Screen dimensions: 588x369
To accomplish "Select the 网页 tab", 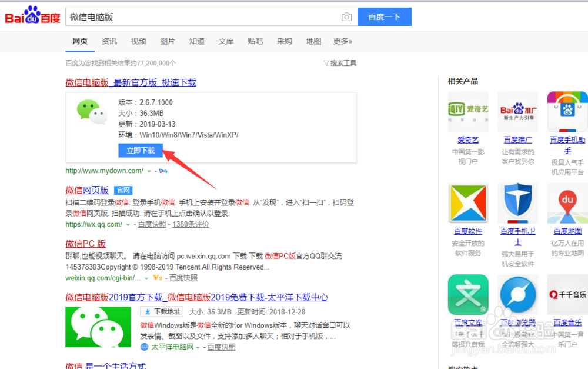I will (80, 41).
